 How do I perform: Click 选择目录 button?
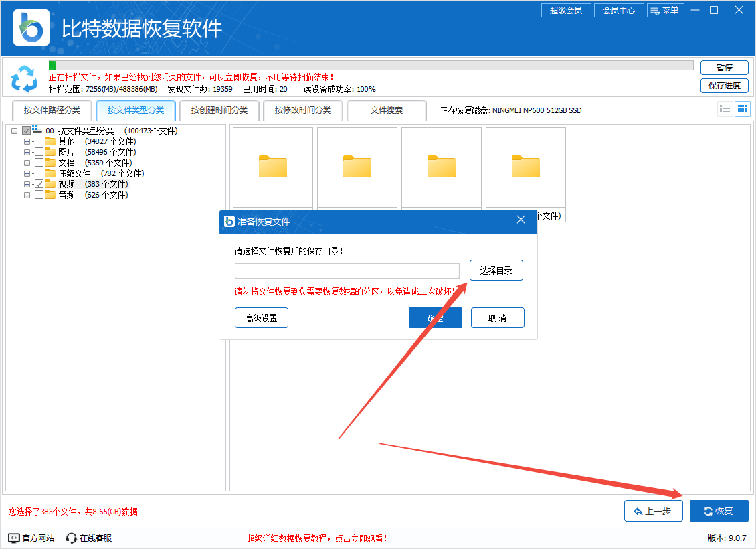point(496,270)
